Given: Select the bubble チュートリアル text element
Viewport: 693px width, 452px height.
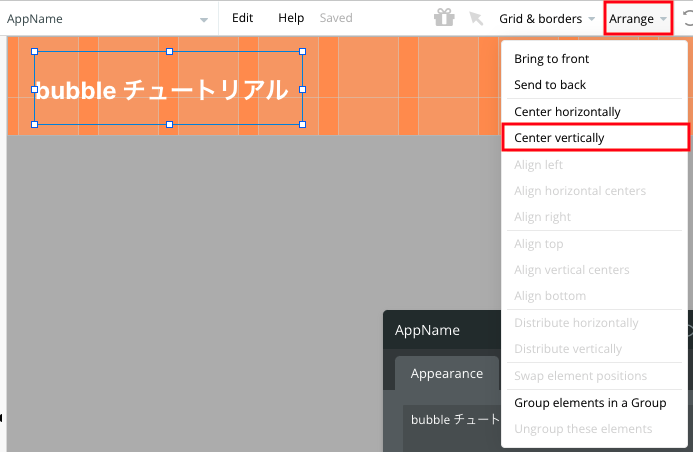Looking at the screenshot, I should [x=168, y=88].
